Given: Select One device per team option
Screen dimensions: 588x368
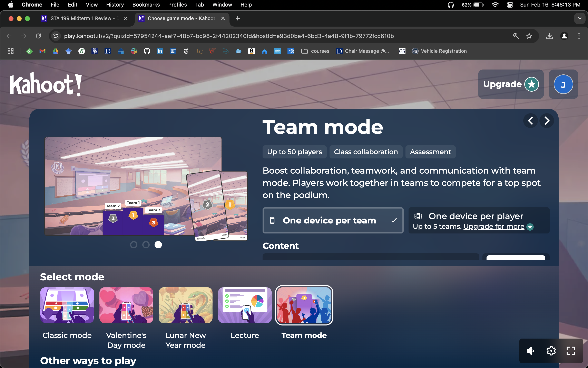Looking at the screenshot, I should point(333,220).
